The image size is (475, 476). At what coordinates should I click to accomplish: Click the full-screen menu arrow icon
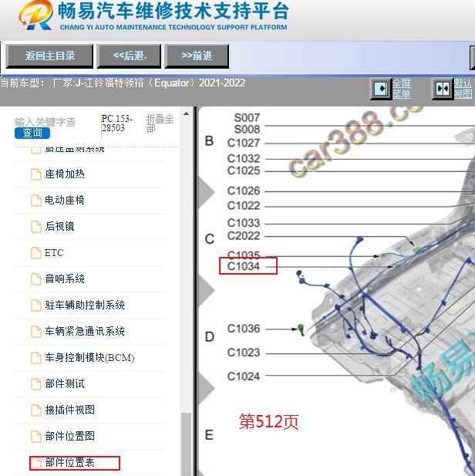pyautogui.click(x=381, y=89)
